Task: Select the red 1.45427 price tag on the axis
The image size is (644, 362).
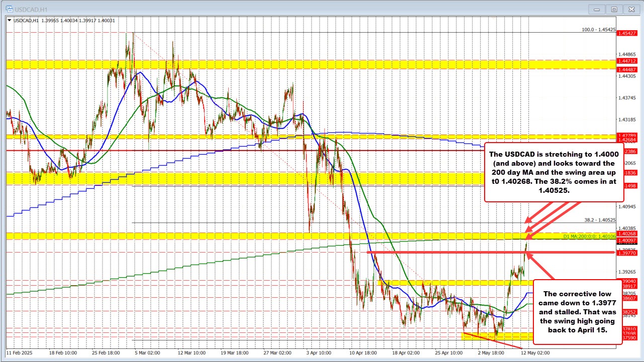Action: point(626,33)
